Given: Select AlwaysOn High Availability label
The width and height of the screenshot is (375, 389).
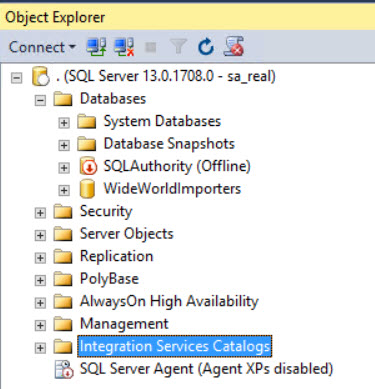Looking at the screenshot, I should coord(169,302).
